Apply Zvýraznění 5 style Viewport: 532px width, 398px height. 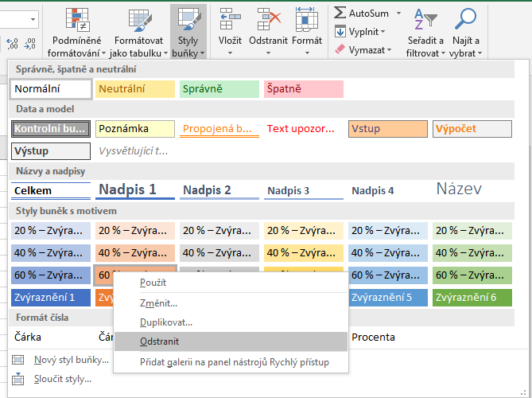click(x=388, y=298)
